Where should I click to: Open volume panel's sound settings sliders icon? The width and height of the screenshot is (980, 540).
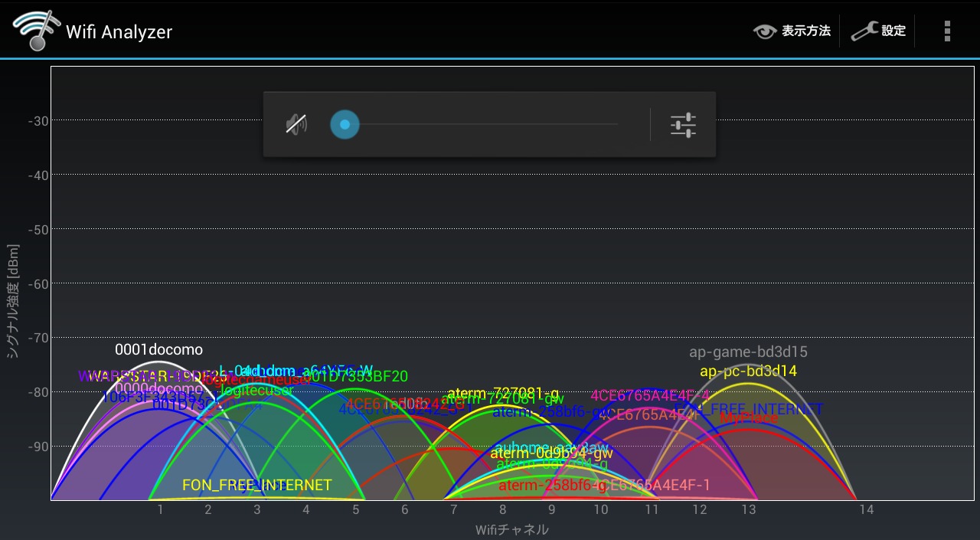[683, 125]
